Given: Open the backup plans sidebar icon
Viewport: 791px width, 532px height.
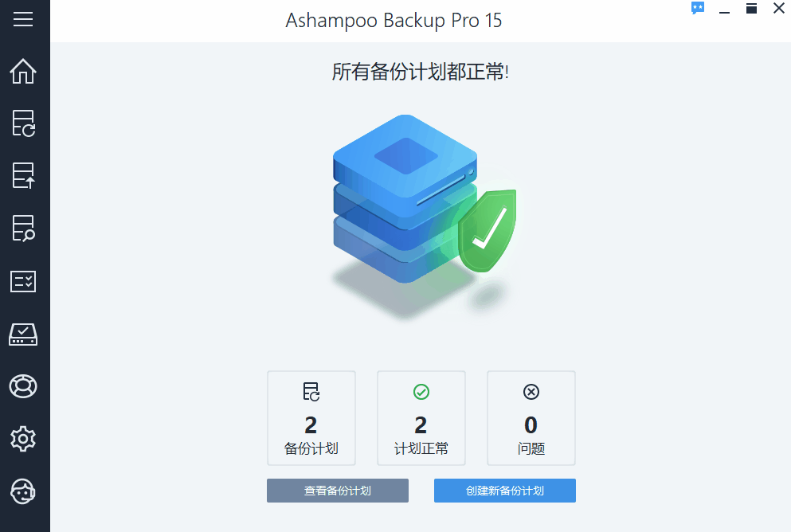Looking at the screenshot, I should [23, 123].
